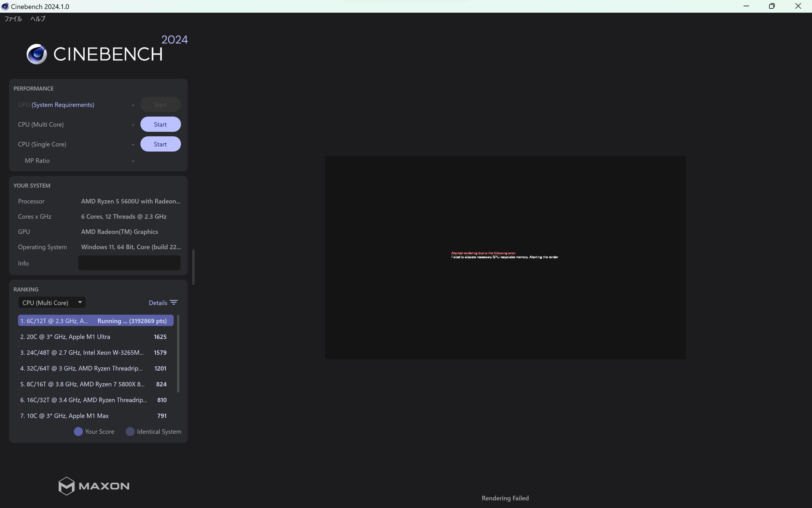Click the 6 Cores, 12 Threads value
Screen dimensions: 812x508
coord(124,216)
